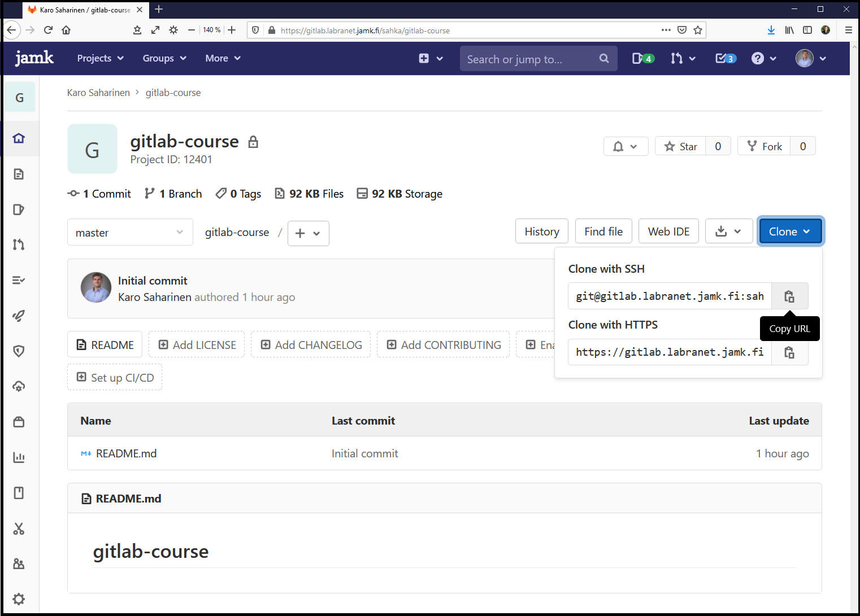Open the To-Do list icon in navbar
Screen dimensions: 860x616
coord(725,58)
